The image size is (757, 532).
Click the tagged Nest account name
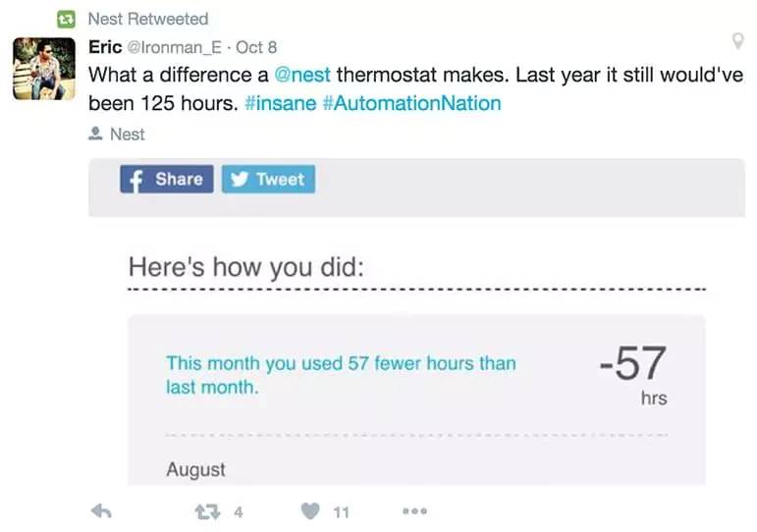pyautogui.click(x=128, y=134)
